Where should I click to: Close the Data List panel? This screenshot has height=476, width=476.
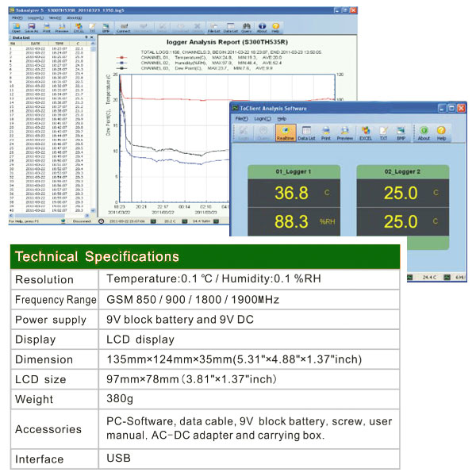click(x=92, y=37)
